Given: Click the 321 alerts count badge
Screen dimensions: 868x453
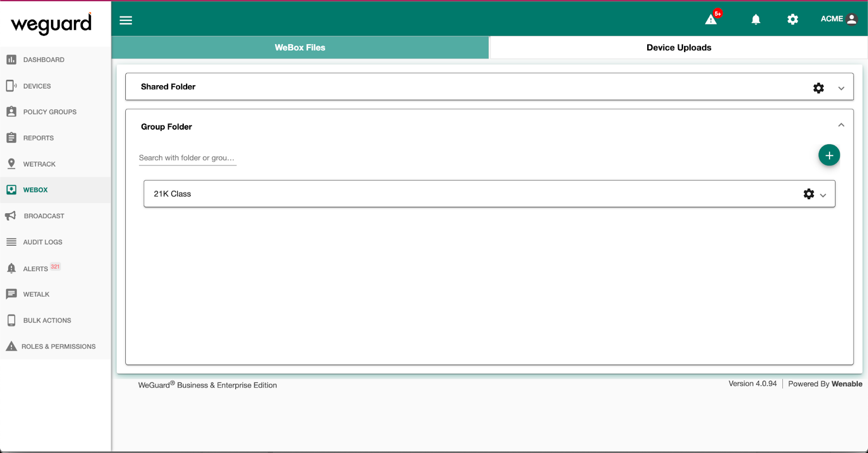Looking at the screenshot, I should tap(55, 266).
